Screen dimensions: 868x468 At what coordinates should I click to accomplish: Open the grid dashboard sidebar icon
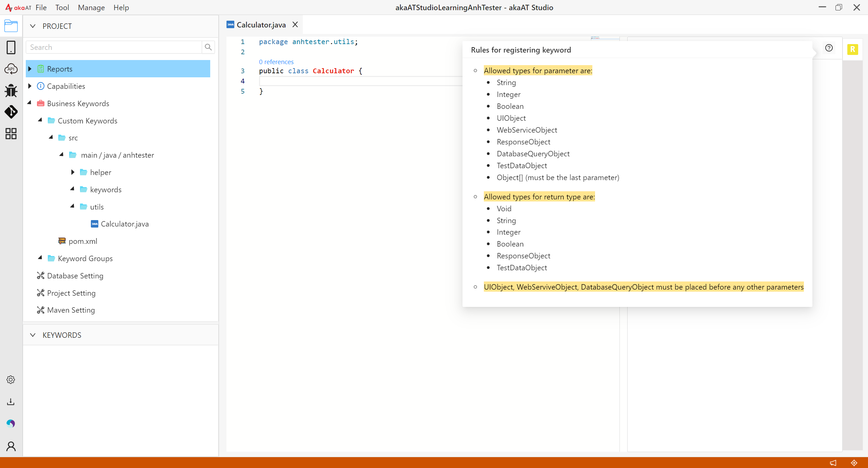(x=11, y=134)
